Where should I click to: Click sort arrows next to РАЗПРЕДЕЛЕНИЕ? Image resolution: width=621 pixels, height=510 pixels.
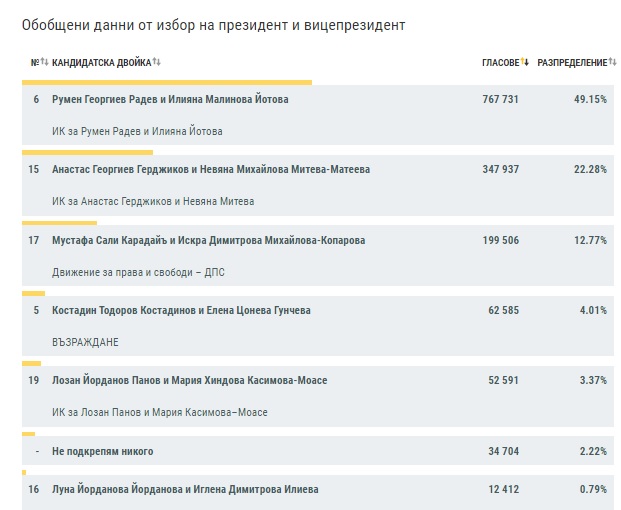(612, 62)
